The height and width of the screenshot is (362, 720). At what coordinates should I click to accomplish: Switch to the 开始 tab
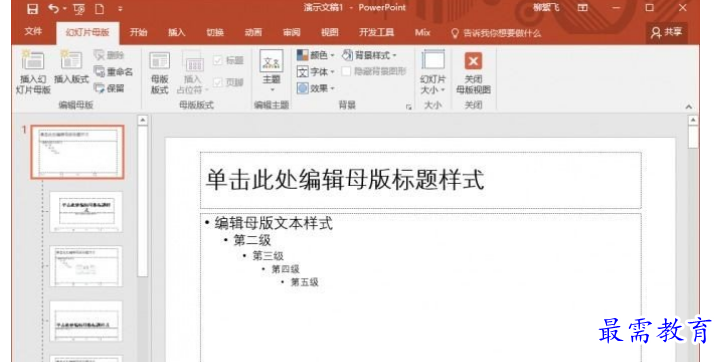[x=138, y=32]
